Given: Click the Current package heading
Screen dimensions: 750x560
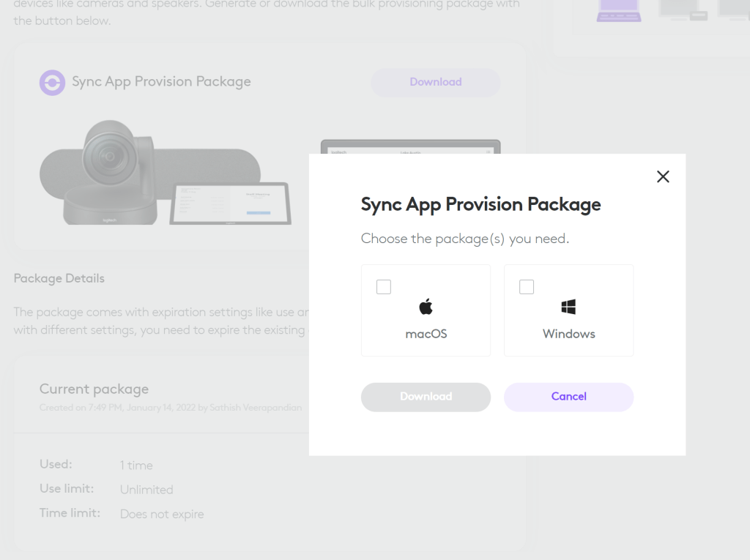Looking at the screenshot, I should tap(94, 389).
